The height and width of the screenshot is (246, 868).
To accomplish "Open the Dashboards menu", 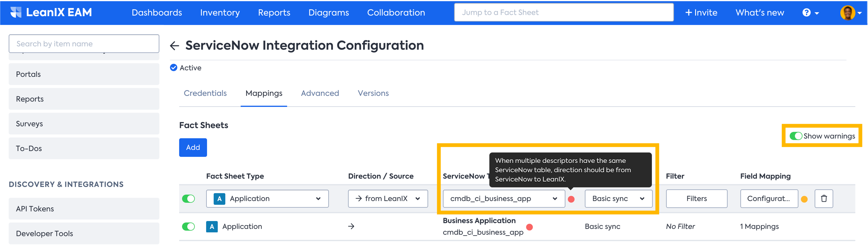I will coord(157,12).
